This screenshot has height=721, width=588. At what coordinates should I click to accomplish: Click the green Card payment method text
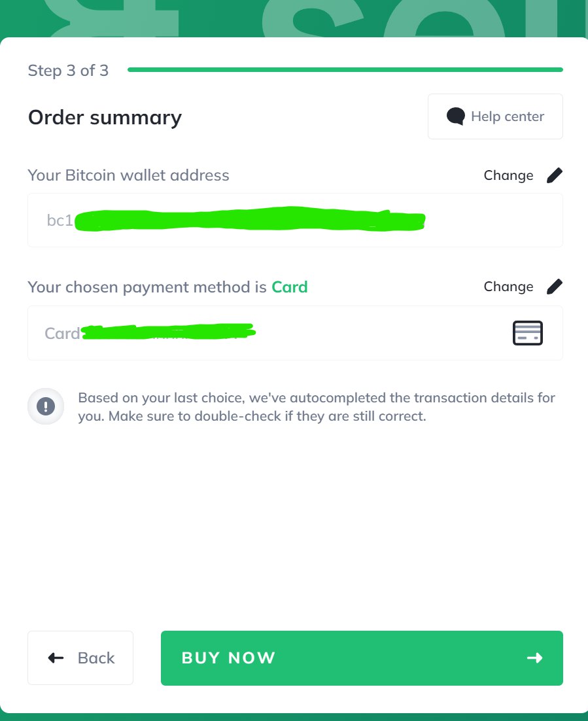coord(290,287)
